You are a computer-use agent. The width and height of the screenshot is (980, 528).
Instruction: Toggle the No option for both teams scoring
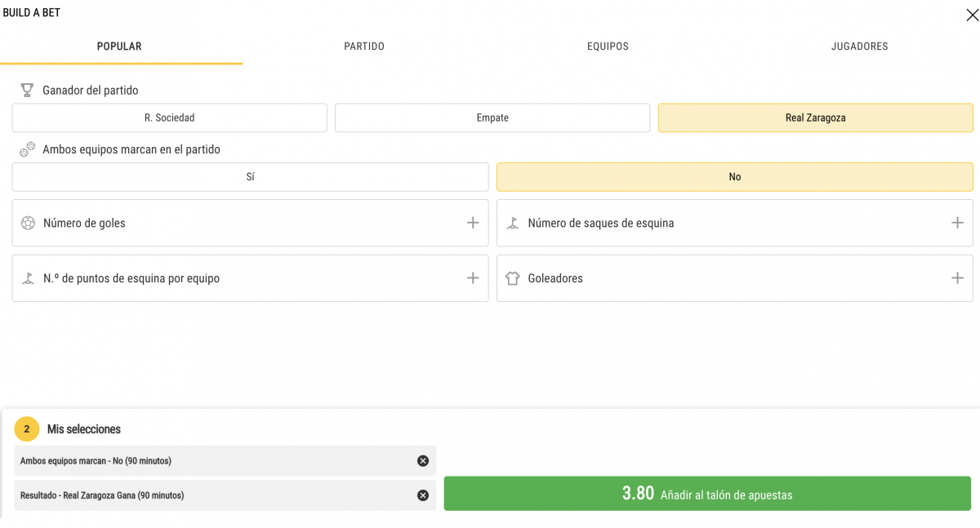734,176
